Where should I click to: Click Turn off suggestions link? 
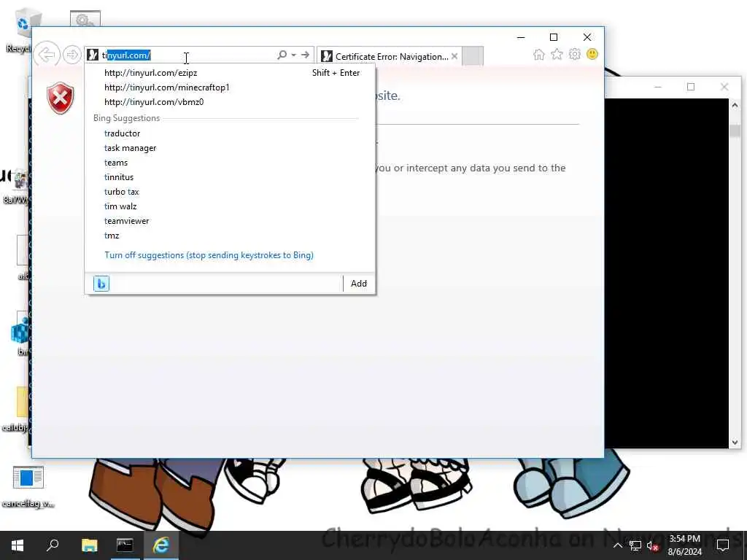click(209, 255)
